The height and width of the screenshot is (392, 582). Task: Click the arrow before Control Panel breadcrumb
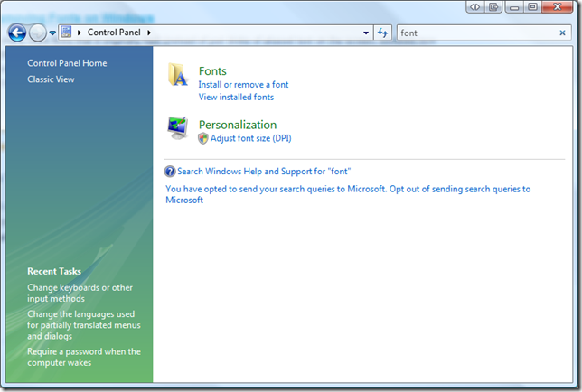coord(79,33)
